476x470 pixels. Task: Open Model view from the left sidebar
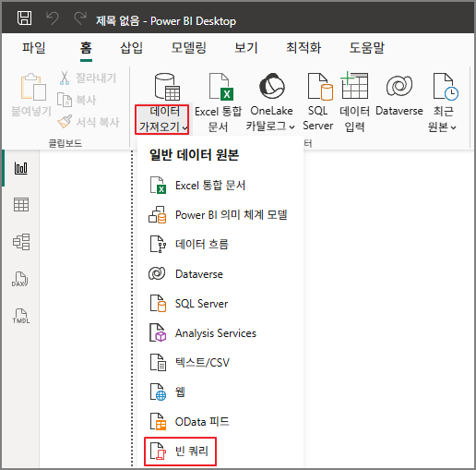pyautogui.click(x=21, y=242)
